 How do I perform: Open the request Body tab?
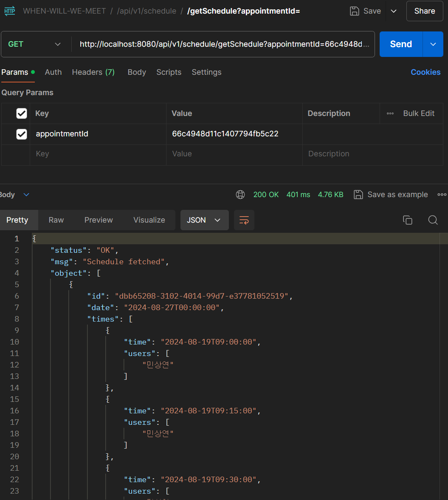136,72
